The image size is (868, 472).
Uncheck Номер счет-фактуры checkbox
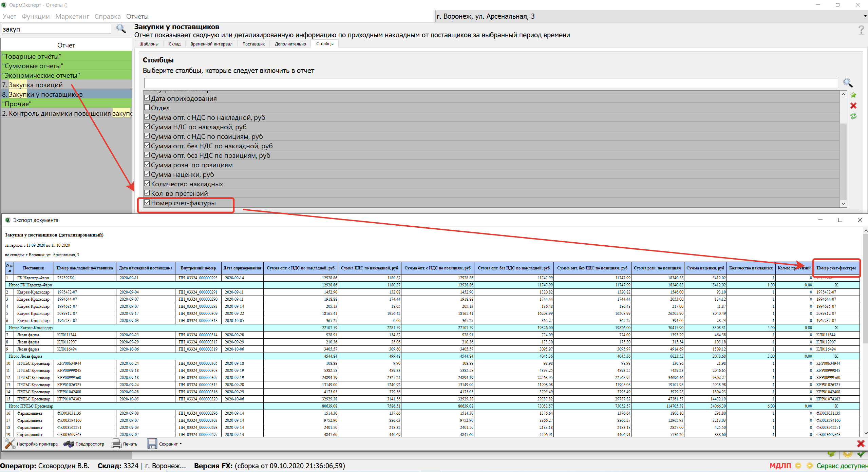coord(147,203)
